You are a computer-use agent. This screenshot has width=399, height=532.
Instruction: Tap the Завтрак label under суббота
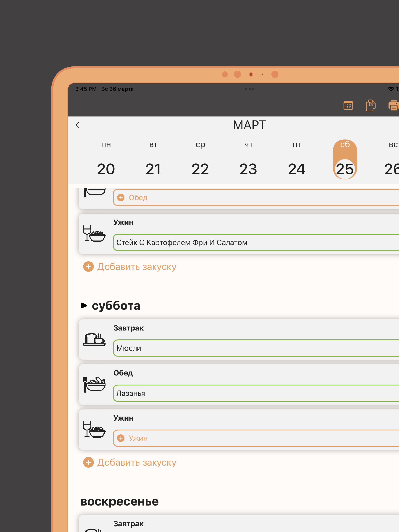[x=129, y=328]
